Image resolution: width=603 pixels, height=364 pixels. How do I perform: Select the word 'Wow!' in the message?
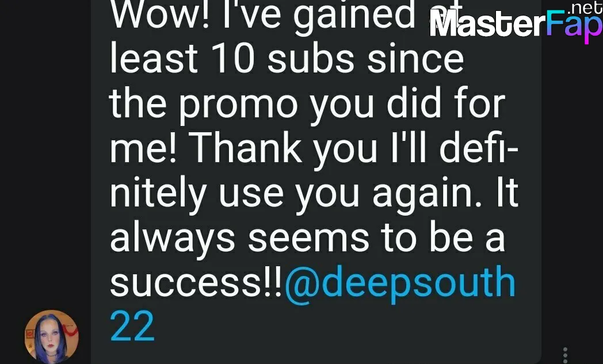click(x=160, y=16)
